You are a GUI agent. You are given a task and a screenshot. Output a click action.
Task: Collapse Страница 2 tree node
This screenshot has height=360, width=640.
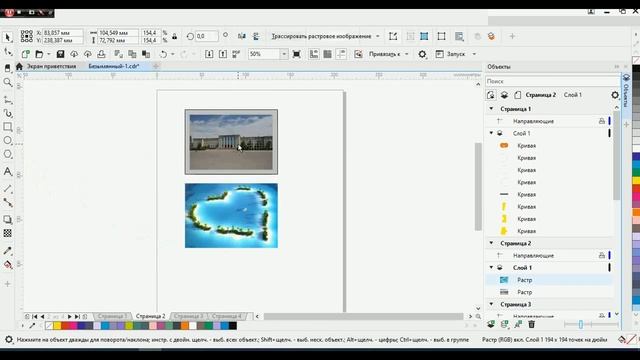coord(491,243)
